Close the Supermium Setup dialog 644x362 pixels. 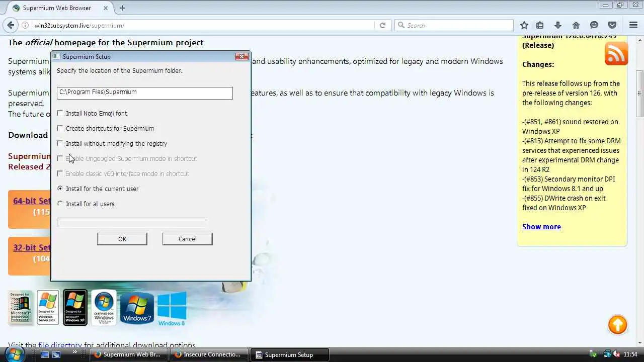(242, 56)
